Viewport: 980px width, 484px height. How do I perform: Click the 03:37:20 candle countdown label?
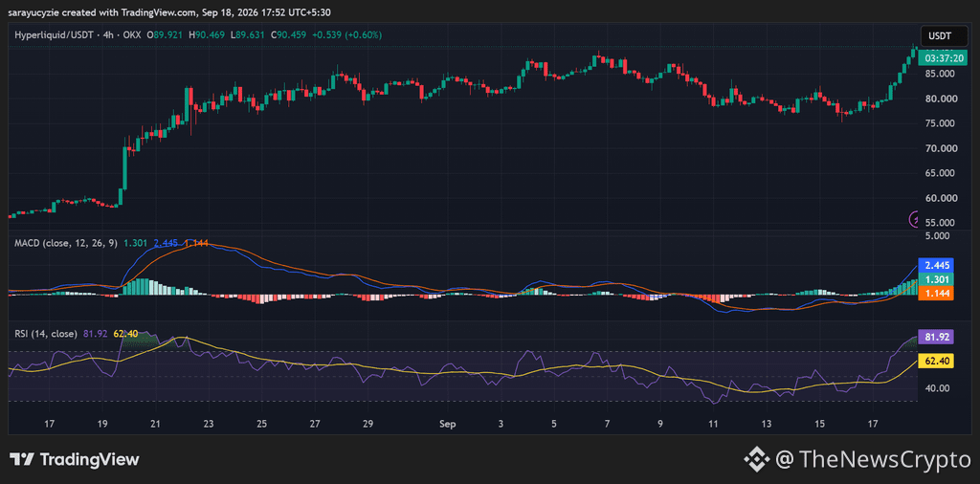pyautogui.click(x=945, y=58)
